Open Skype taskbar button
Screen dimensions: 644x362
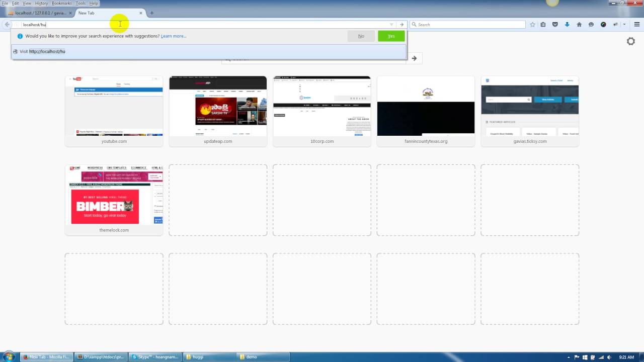pyautogui.click(x=154, y=357)
